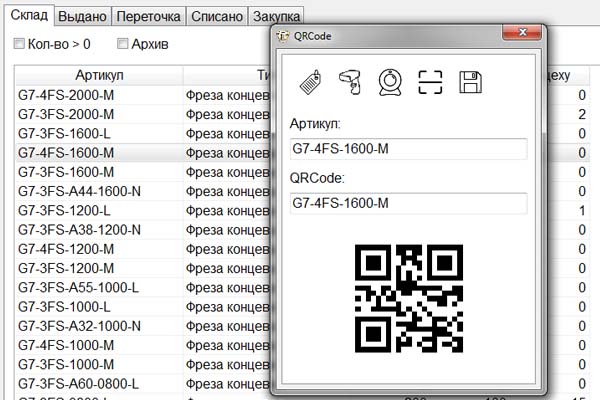The height and width of the screenshot is (400, 600).
Task: Save QR code with floppy disk icon
Action: (470, 82)
